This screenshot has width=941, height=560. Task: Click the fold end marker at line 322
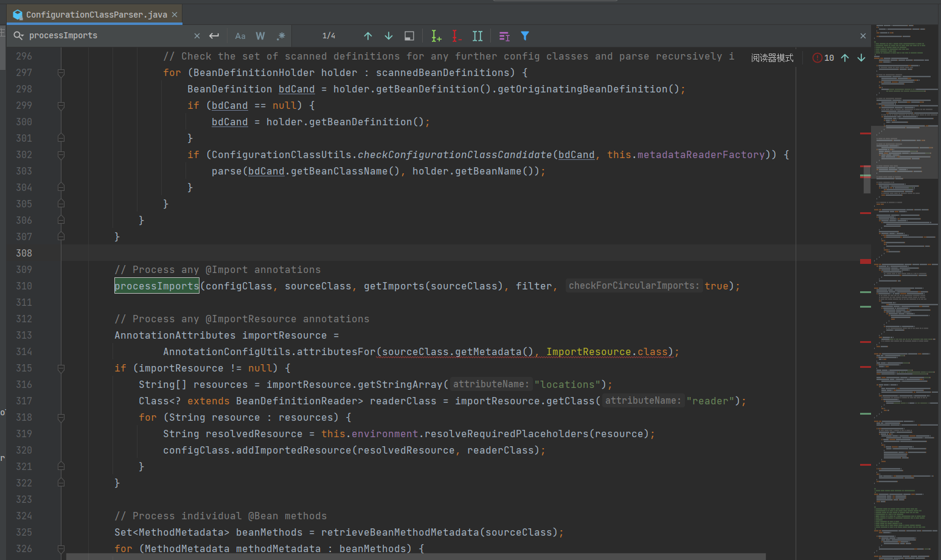(x=61, y=483)
